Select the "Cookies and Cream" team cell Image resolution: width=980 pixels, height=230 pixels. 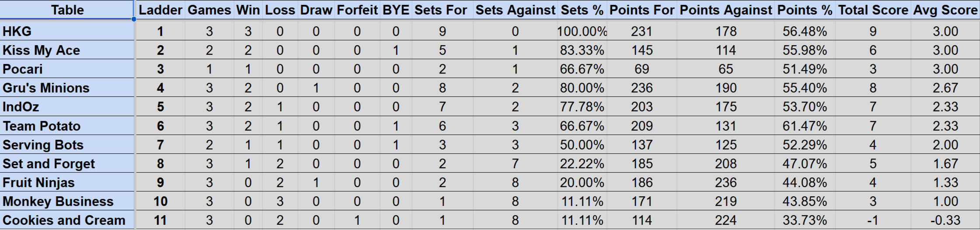(64, 220)
